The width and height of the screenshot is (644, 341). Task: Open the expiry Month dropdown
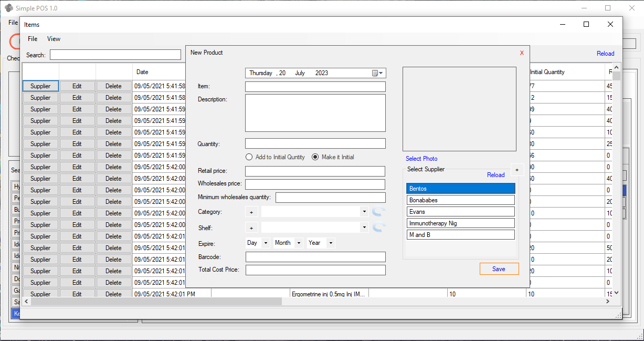point(298,243)
